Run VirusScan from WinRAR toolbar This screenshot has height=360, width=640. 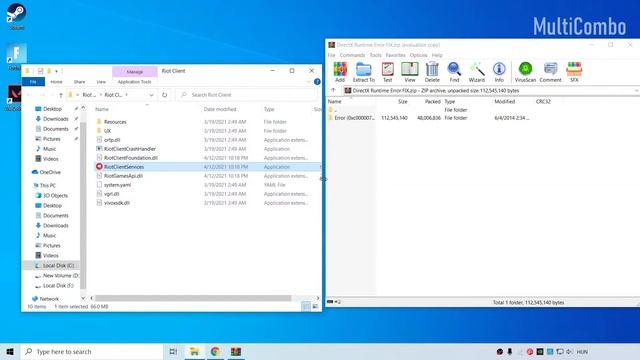point(525,72)
